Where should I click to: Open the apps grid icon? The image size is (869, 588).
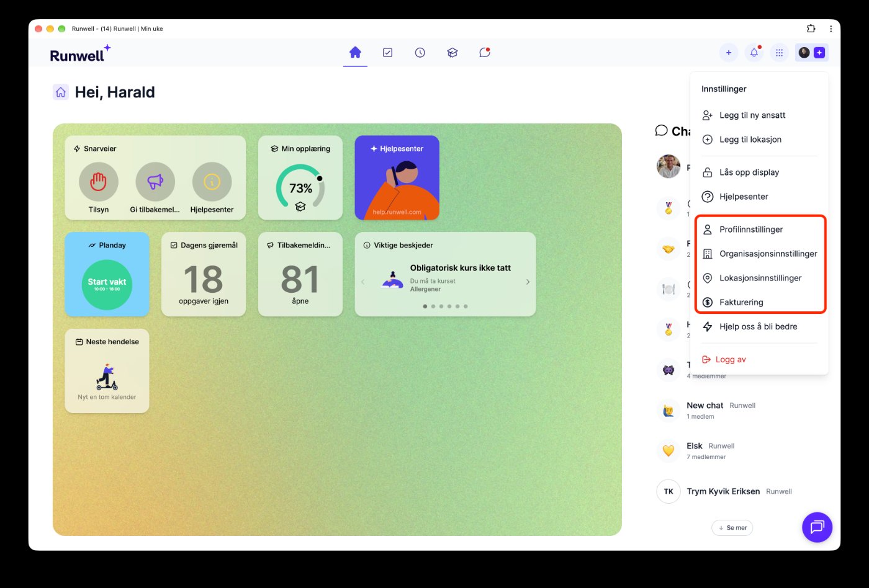point(779,53)
